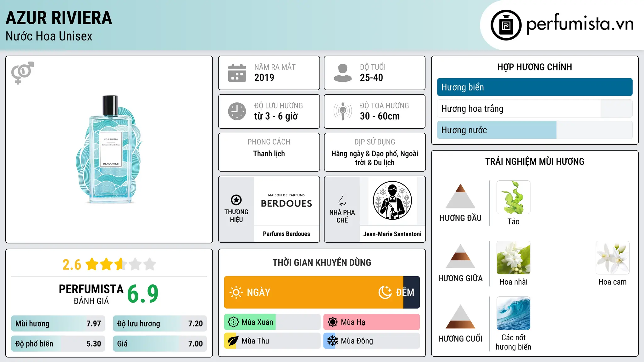Click the Độ phổ biến 5.30 score box
This screenshot has height=362, width=644.
pyautogui.click(x=58, y=343)
